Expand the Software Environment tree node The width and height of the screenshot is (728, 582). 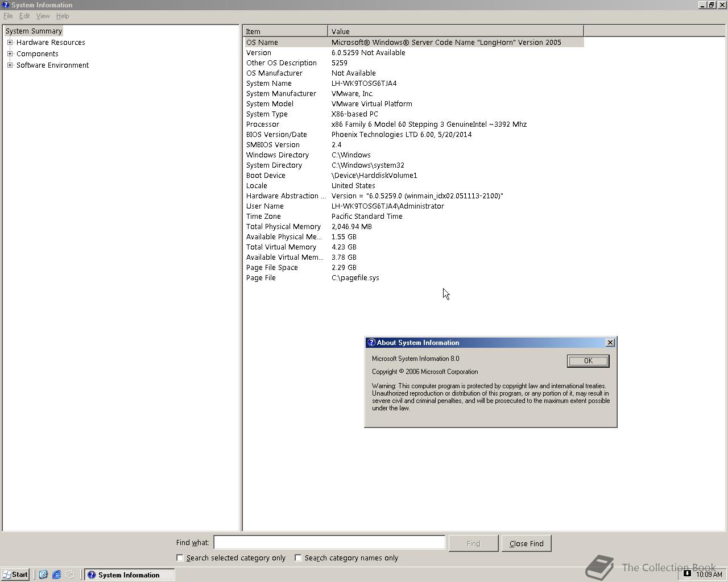point(10,65)
